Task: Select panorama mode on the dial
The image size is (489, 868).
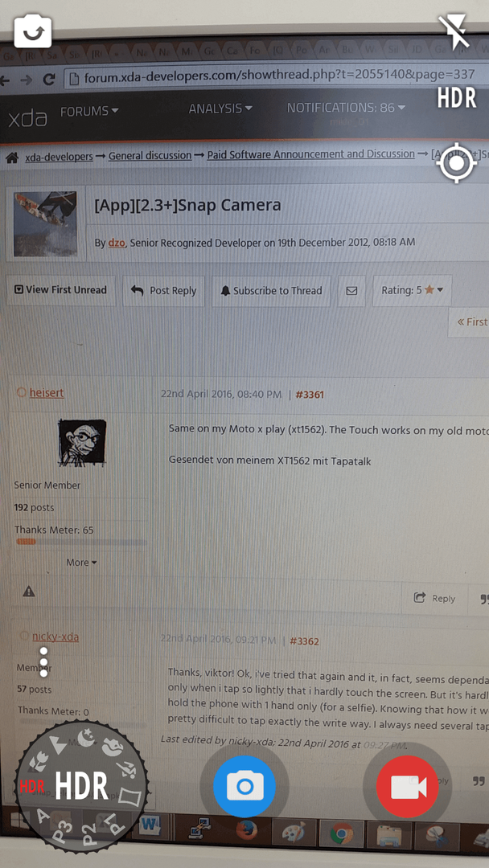Action: tap(130, 798)
